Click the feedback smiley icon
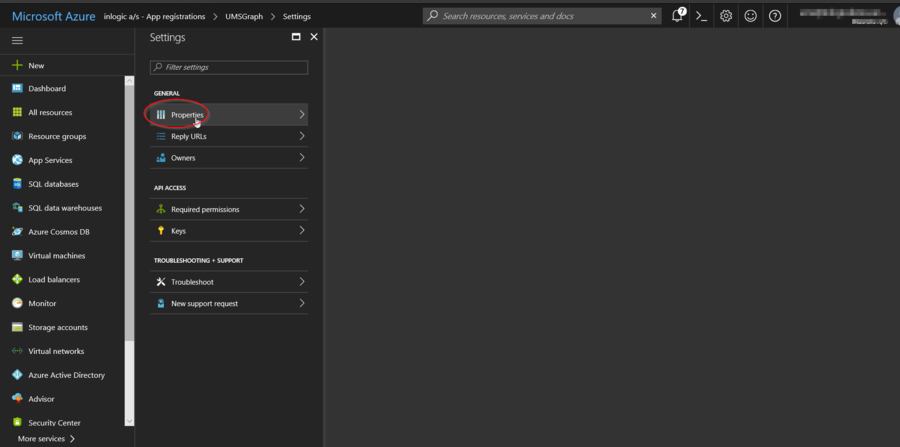The height and width of the screenshot is (447, 900). pyautogui.click(x=750, y=16)
